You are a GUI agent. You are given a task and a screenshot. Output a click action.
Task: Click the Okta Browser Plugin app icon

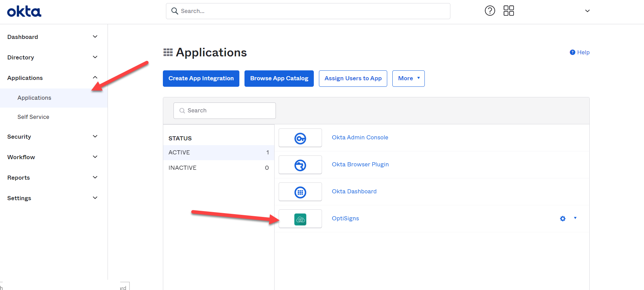pos(300,165)
